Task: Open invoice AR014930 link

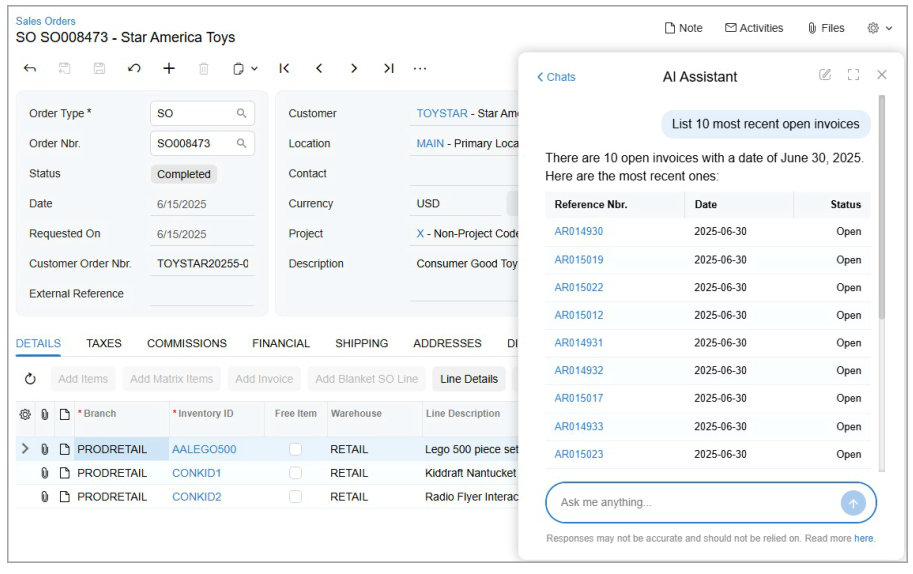Action: tap(578, 232)
